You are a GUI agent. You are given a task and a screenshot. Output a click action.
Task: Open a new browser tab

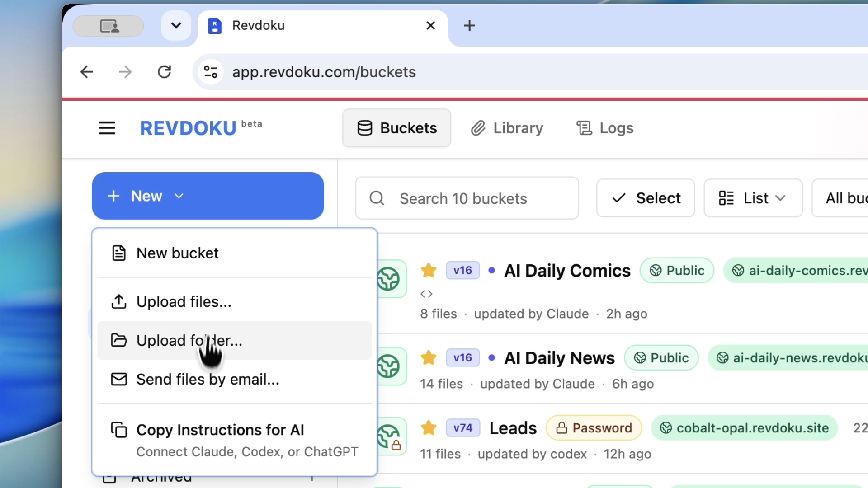click(x=469, y=25)
